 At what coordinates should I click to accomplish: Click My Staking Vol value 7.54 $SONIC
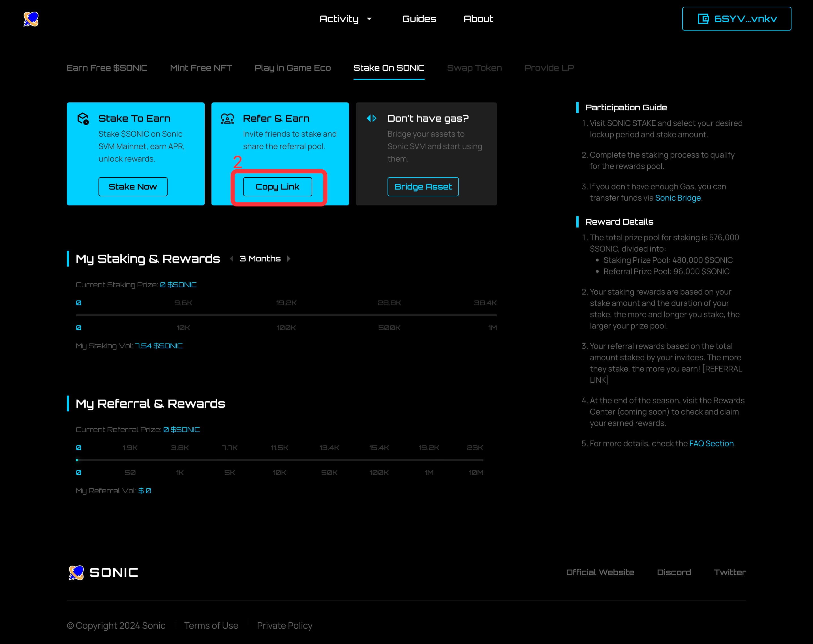pos(159,345)
